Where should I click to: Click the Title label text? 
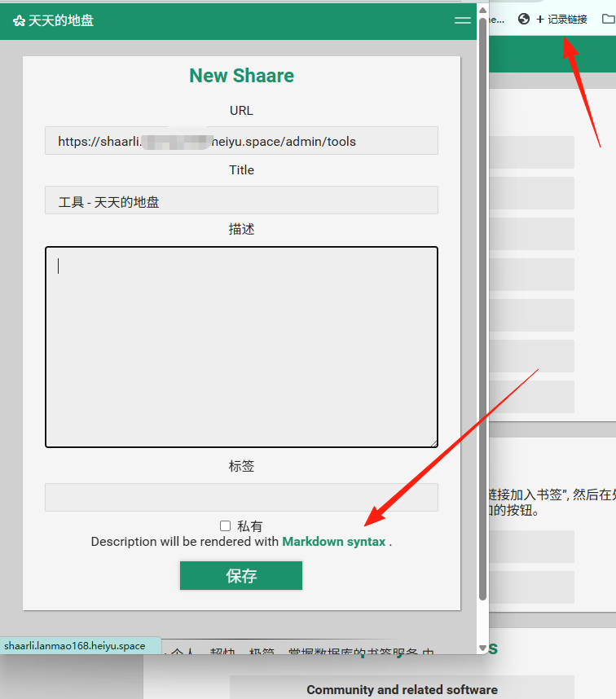click(241, 169)
